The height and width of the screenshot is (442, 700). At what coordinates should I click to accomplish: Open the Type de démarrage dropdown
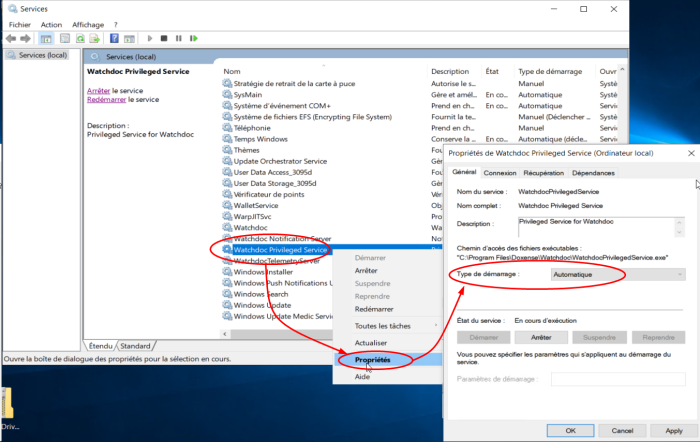click(617, 274)
